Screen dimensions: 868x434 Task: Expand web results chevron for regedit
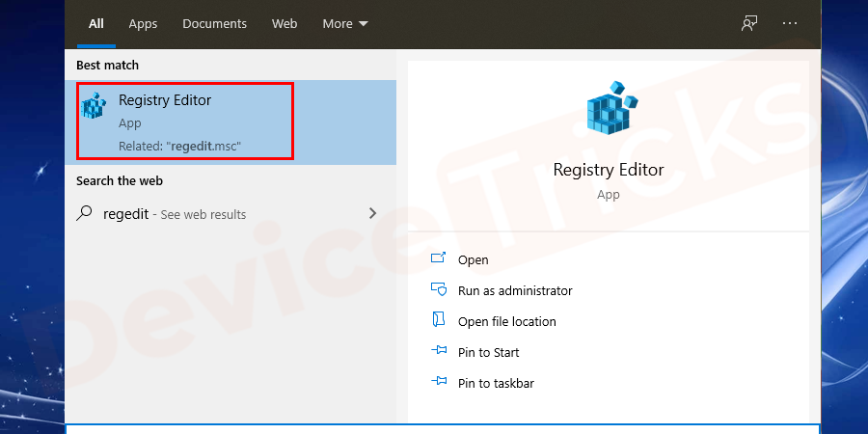372,213
